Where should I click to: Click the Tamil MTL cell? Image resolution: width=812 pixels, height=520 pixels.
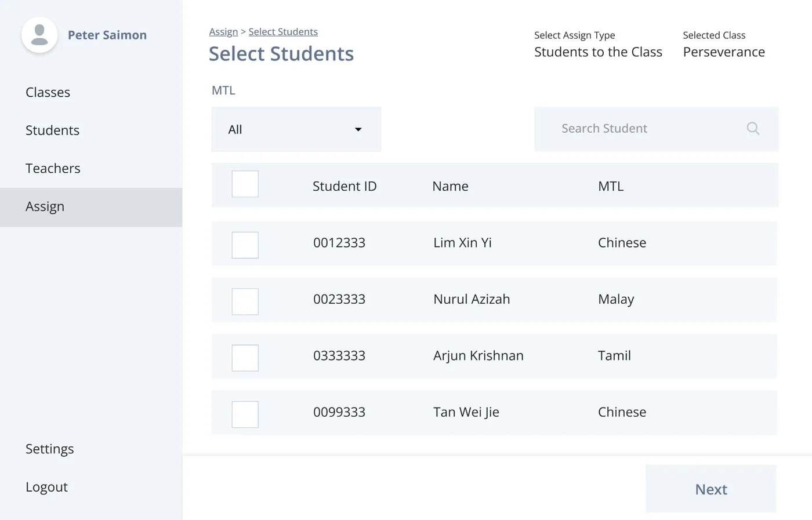pyautogui.click(x=614, y=355)
